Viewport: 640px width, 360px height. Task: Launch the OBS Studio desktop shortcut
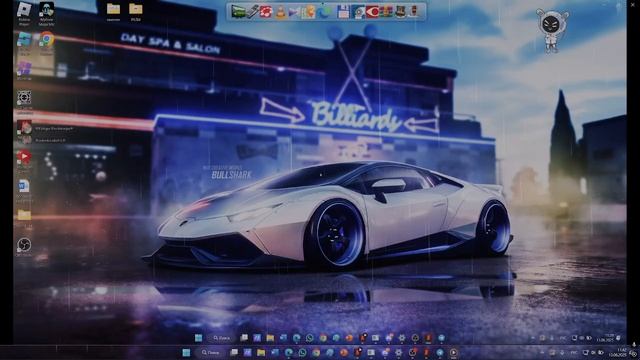click(x=24, y=244)
